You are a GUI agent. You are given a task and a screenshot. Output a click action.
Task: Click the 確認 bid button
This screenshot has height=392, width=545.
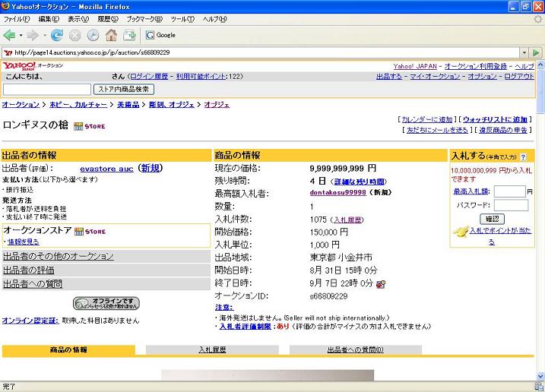492,219
